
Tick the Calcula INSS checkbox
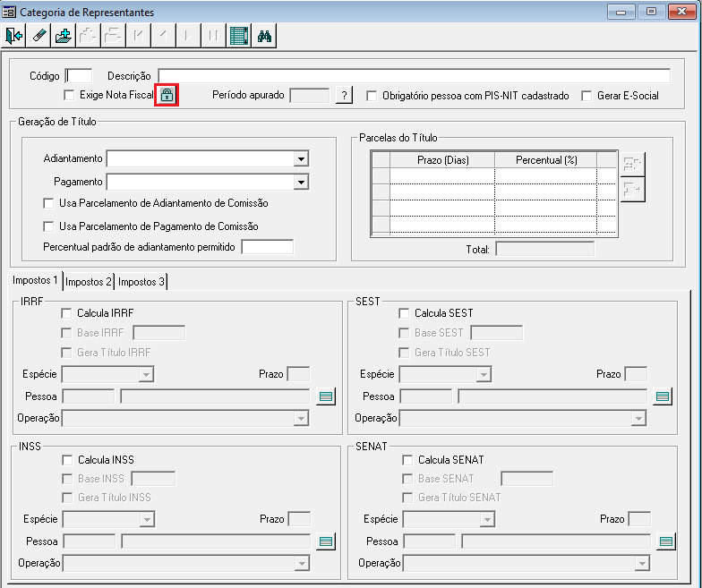click(67, 460)
